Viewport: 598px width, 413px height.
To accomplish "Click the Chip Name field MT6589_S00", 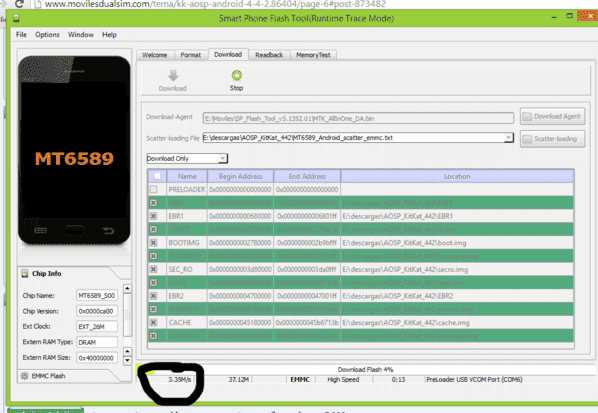I will 97,296.
